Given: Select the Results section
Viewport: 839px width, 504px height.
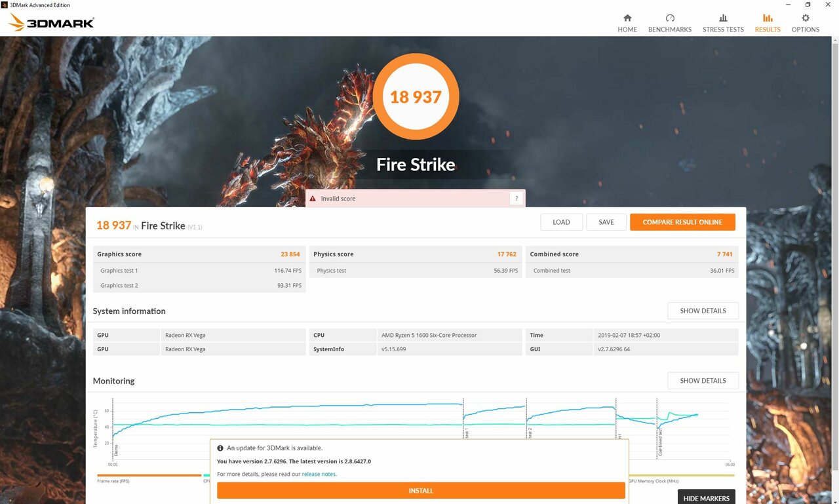Looking at the screenshot, I should [x=768, y=24].
